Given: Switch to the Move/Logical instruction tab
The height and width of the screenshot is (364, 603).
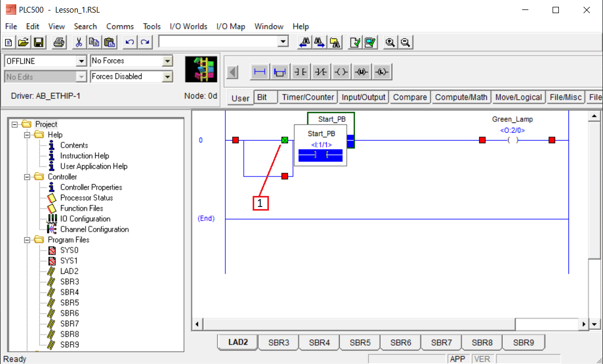Looking at the screenshot, I should (518, 97).
